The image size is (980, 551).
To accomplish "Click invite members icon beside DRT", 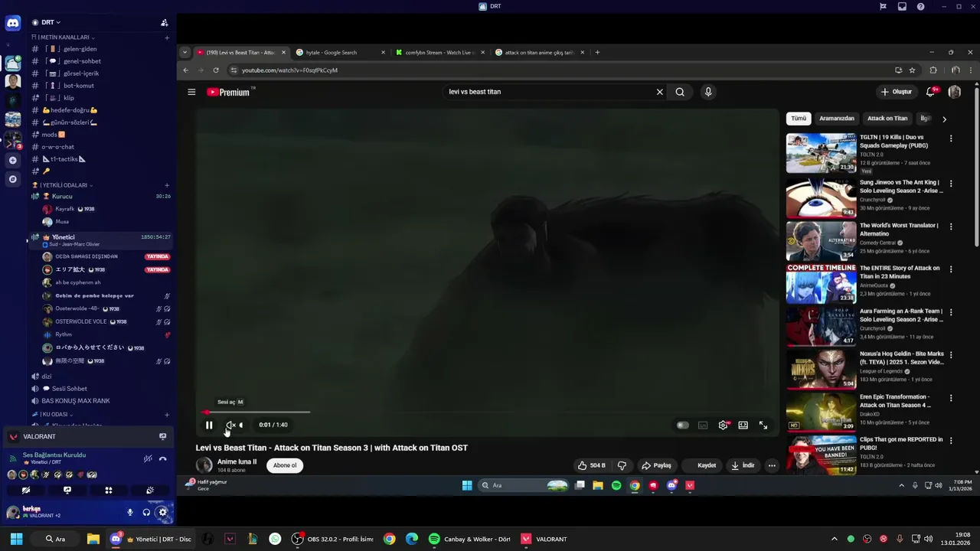I will click(165, 23).
